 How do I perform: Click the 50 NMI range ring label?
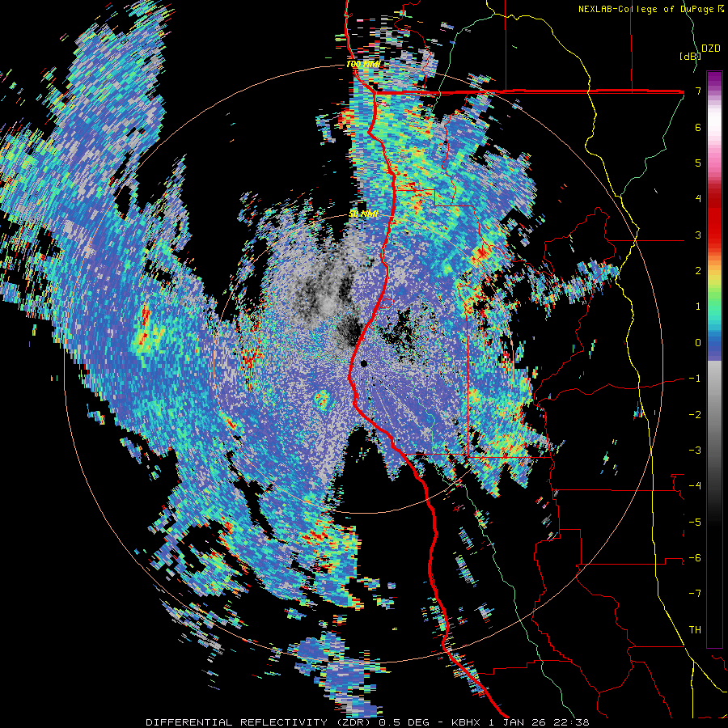pos(363,214)
